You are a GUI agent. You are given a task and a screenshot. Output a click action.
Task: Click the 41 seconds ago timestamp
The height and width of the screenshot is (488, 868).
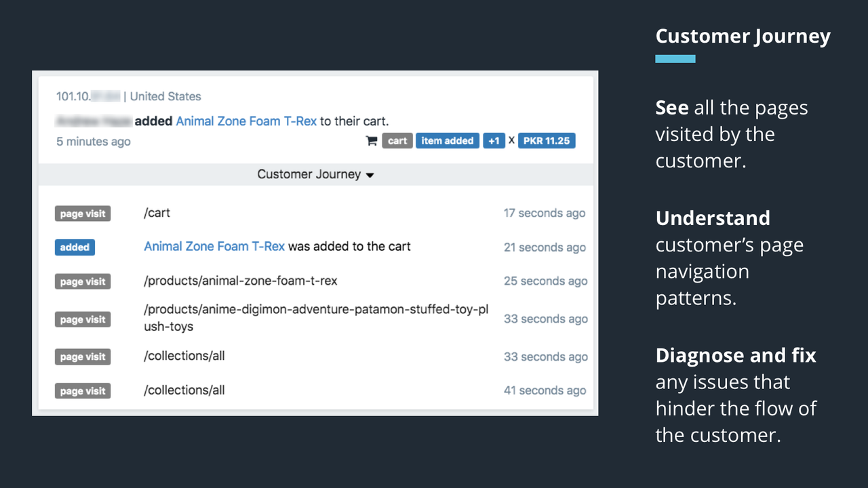pyautogui.click(x=545, y=390)
